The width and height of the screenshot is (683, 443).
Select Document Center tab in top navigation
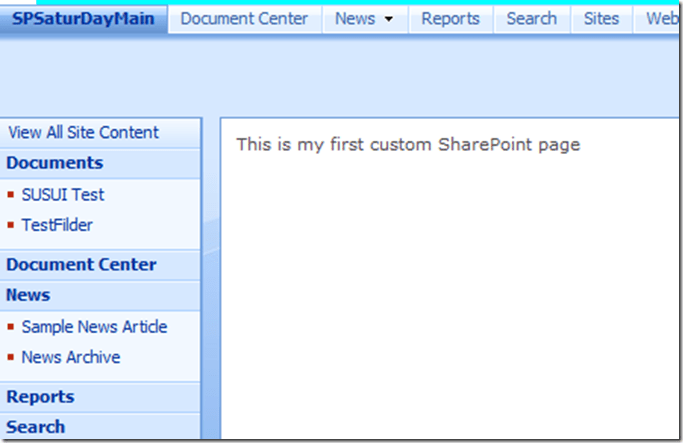pyautogui.click(x=244, y=19)
